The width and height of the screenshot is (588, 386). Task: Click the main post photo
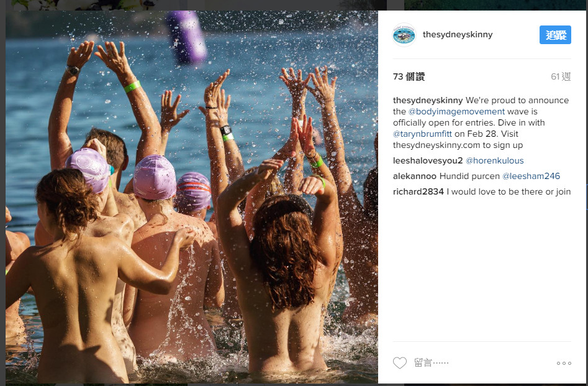pos(192,197)
